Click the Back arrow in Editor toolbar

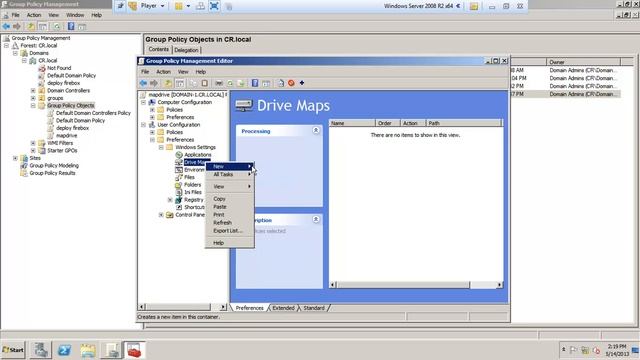[x=143, y=83]
